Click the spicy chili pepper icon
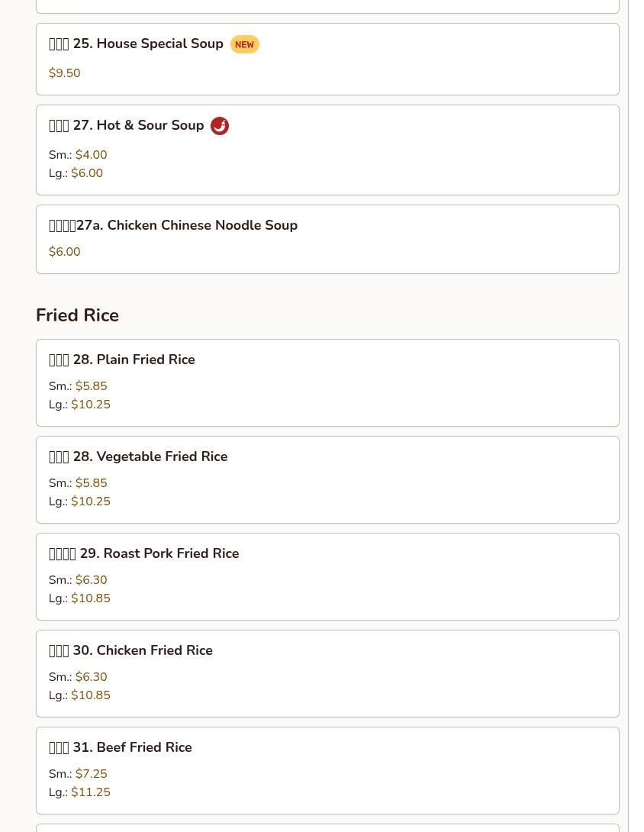Image resolution: width=644 pixels, height=832 pixels. coord(220,126)
